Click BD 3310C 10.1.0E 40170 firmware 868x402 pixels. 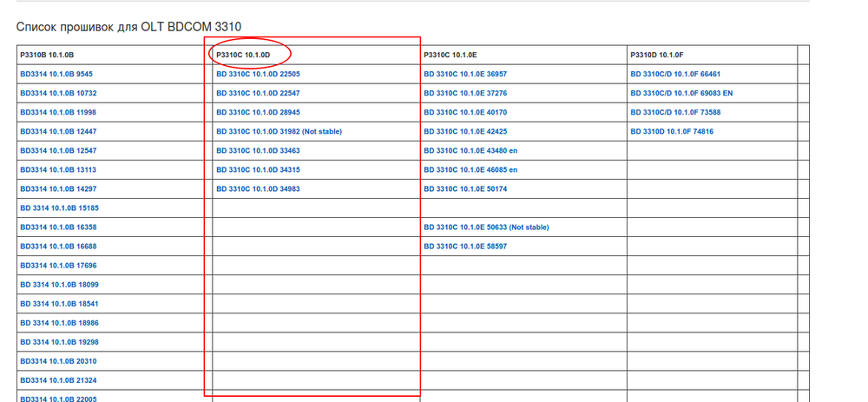point(465,113)
